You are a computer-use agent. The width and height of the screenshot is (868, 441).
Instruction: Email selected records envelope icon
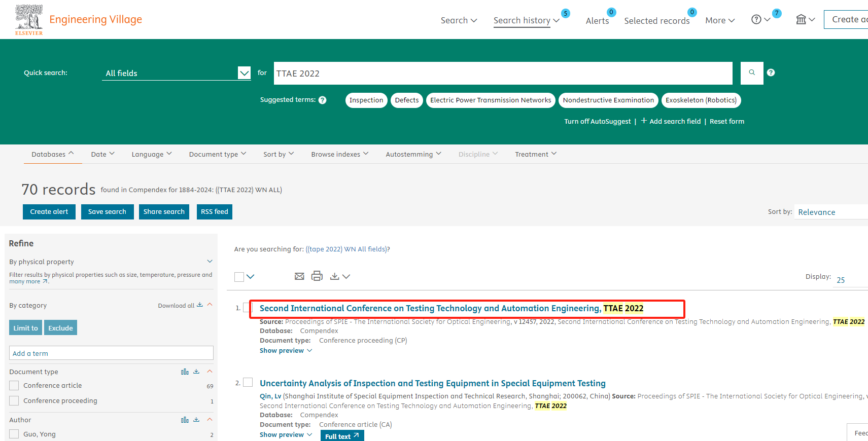299,276
